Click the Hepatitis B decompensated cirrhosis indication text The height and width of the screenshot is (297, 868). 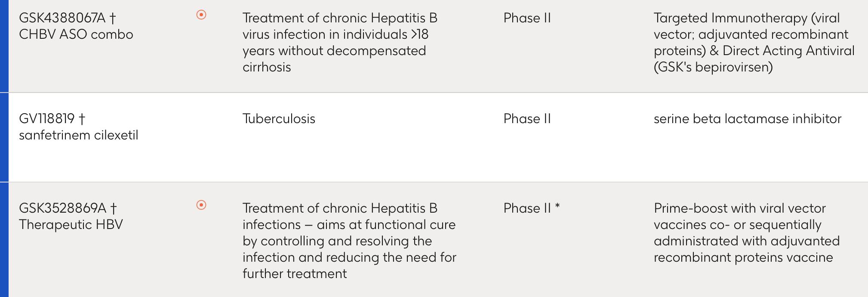[x=340, y=43]
